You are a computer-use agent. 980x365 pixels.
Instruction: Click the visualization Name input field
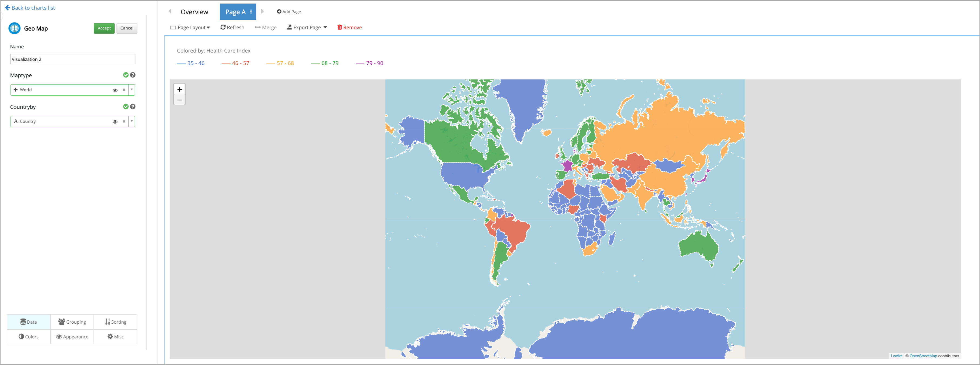click(x=72, y=59)
